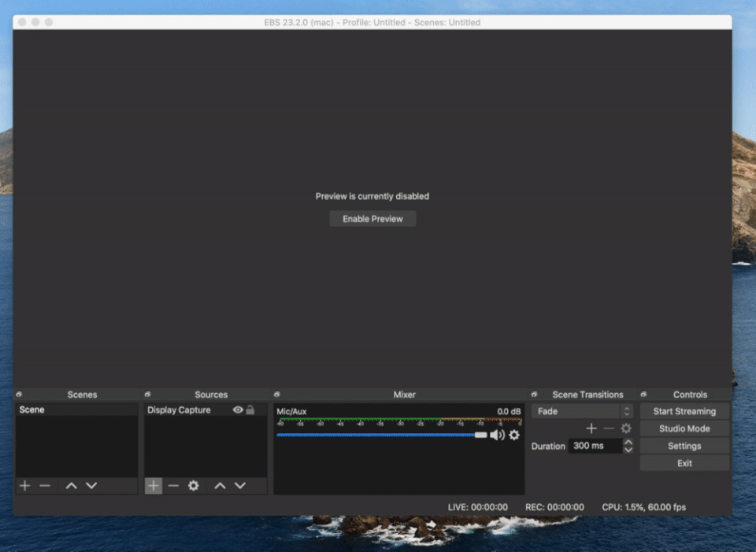Image resolution: width=756 pixels, height=552 pixels.
Task: Move scene down with arrow
Action: coord(91,486)
